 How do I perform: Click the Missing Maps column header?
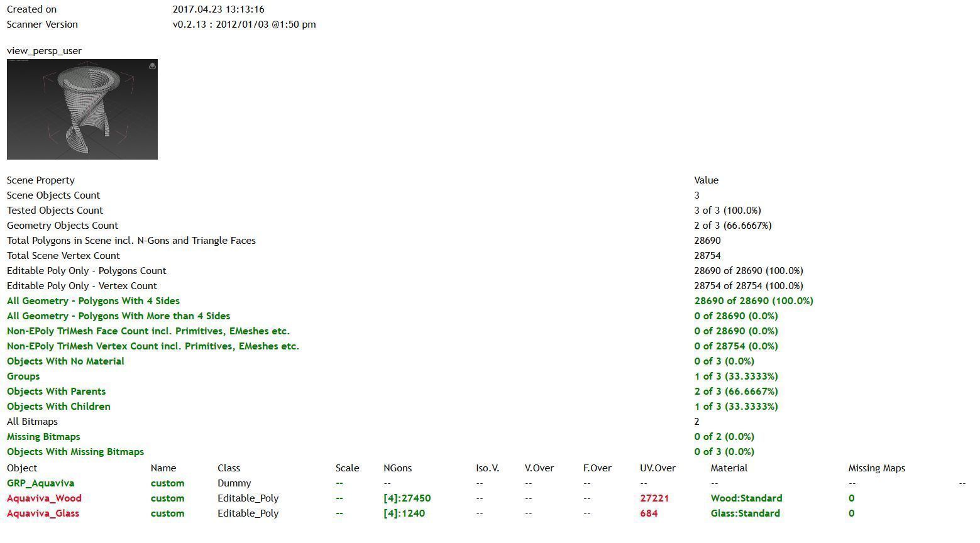876,468
